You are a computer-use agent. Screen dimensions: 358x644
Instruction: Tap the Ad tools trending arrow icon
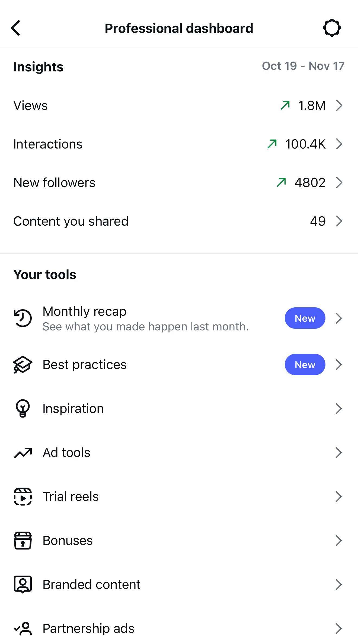pos(23,453)
